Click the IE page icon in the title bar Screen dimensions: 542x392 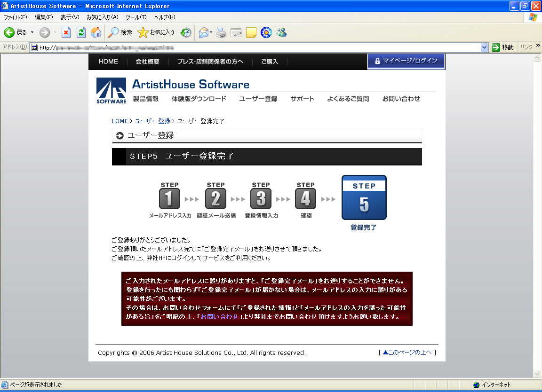click(x=5, y=6)
